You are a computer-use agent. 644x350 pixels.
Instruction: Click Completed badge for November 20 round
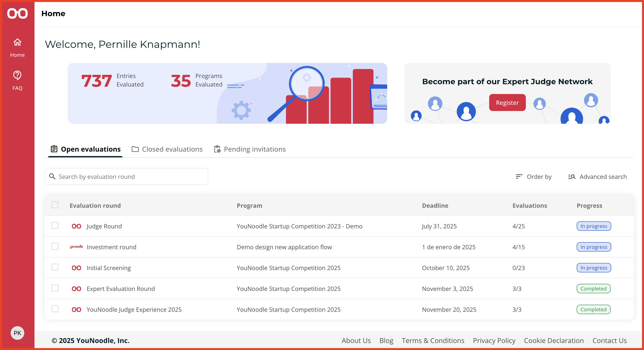click(x=593, y=309)
